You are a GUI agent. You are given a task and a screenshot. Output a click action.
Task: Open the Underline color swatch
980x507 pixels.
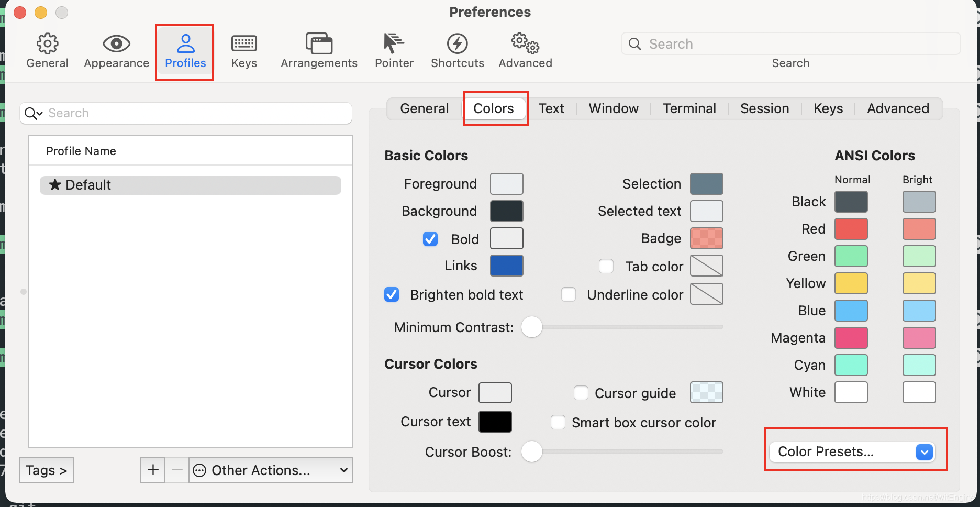[707, 294]
